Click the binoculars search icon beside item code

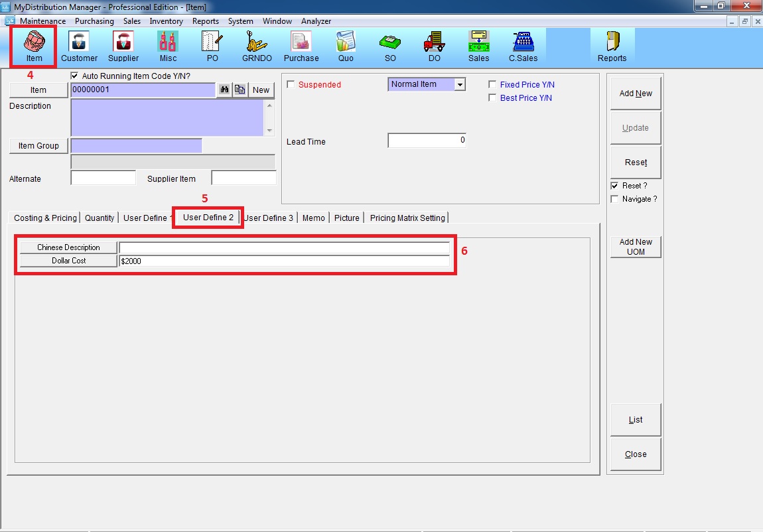pyautogui.click(x=224, y=90)
